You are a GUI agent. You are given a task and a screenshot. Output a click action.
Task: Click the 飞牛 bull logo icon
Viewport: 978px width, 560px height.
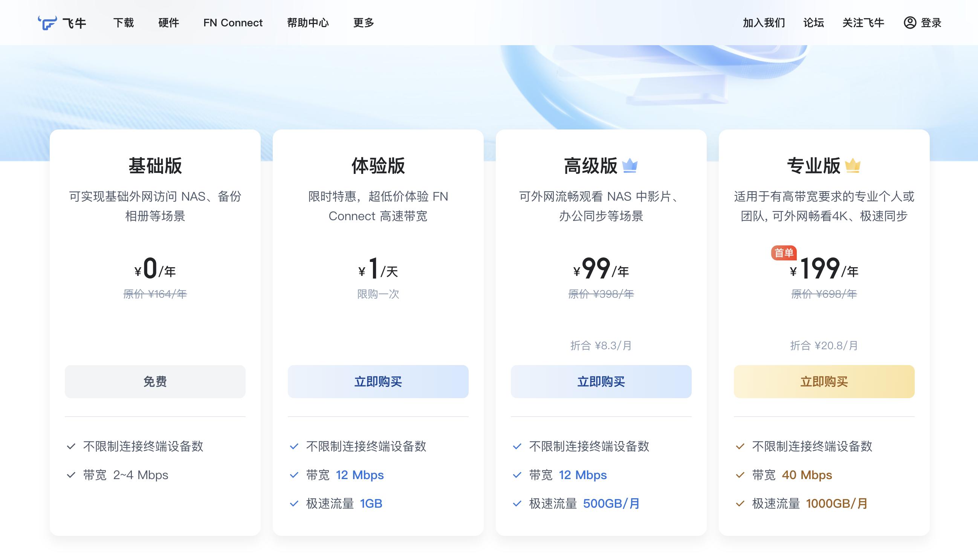(x=47, y=23)
